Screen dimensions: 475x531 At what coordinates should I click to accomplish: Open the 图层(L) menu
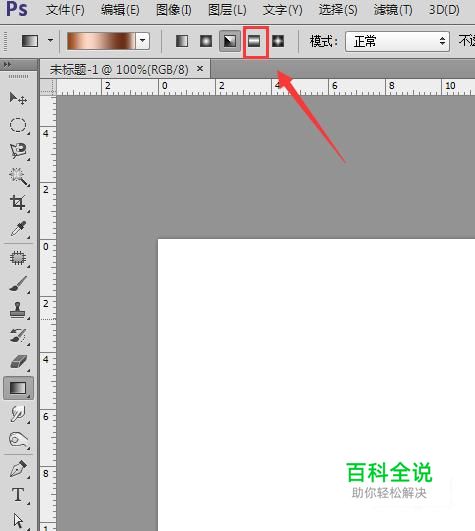227,10
